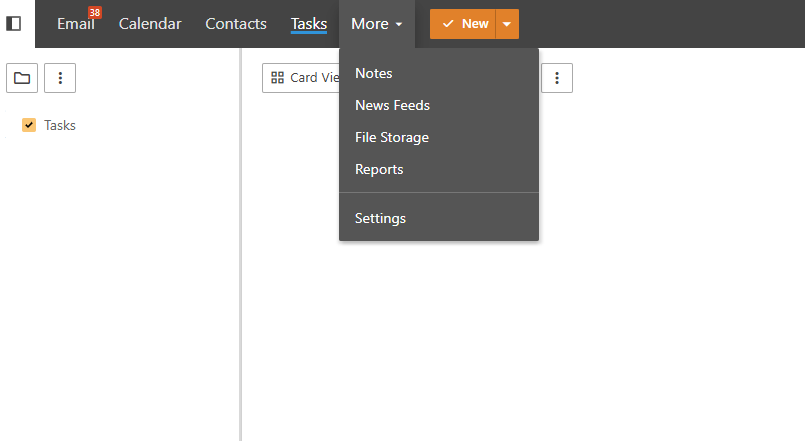Screen dimensions: 805x441
Task: Click the folder icon button
Action: click(22, 78)
